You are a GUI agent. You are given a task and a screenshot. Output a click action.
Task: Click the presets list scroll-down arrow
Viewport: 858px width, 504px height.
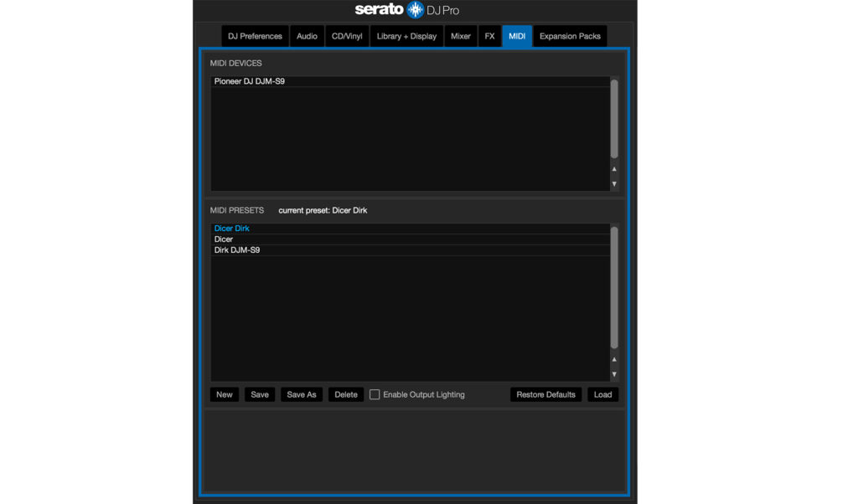coord(613,374)
